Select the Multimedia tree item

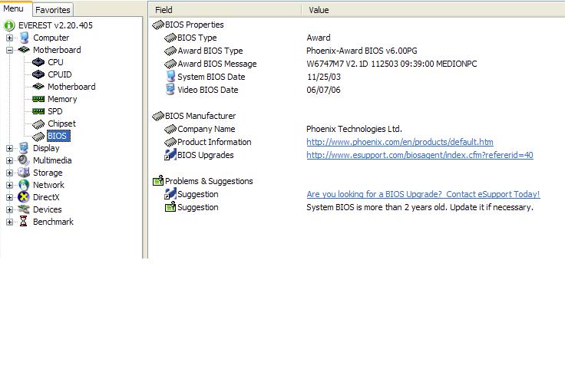click(x=52, y=160)
